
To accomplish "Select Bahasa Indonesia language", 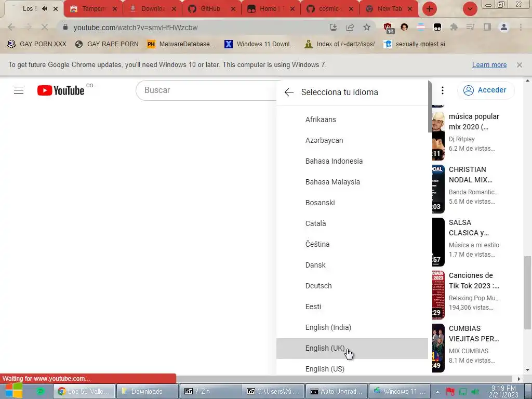I will pos(352,161).
